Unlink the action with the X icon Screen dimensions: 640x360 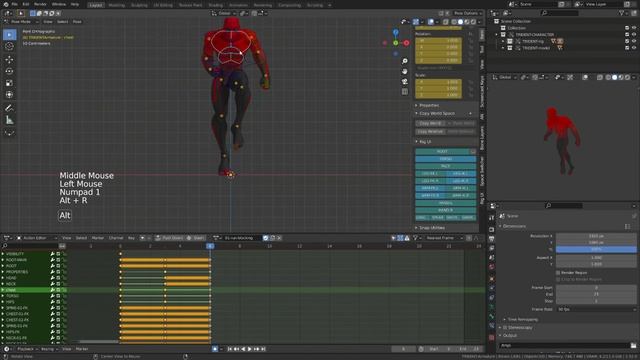point(280,238)
